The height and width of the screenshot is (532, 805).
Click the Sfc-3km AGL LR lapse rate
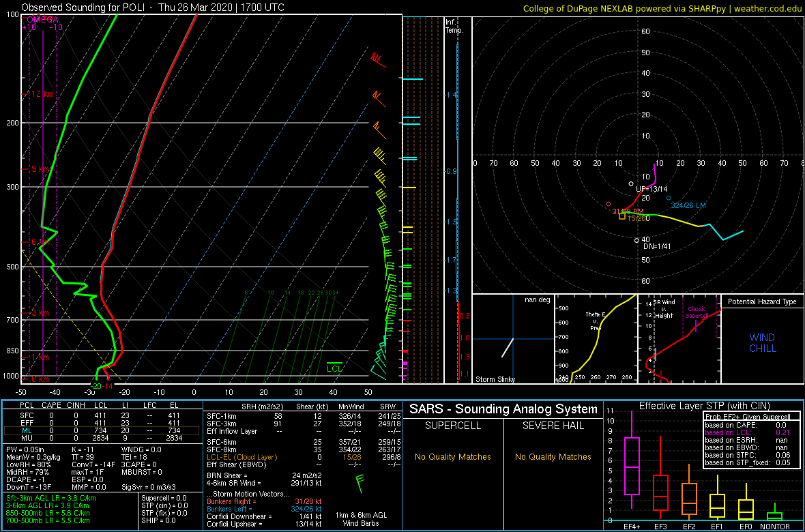(x=51, y=498)
